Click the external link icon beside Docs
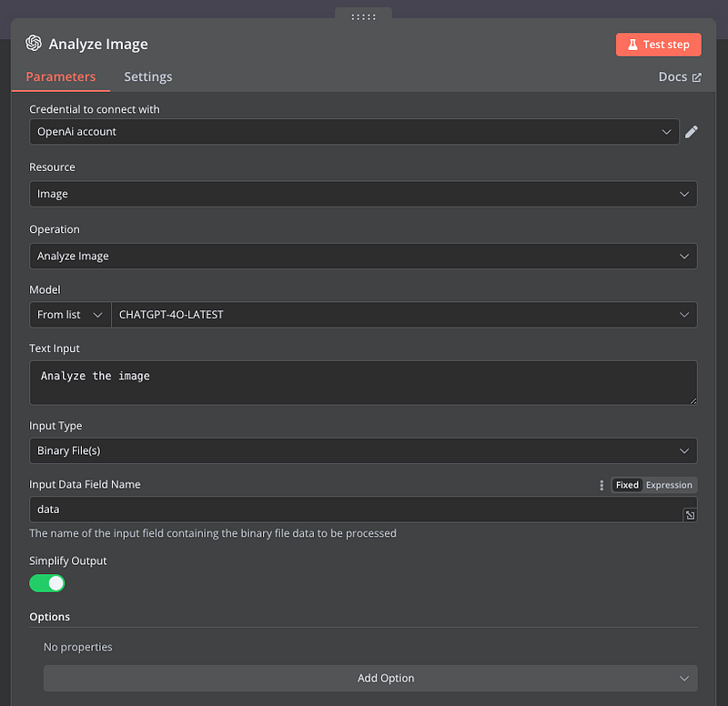 pos(697,77)
